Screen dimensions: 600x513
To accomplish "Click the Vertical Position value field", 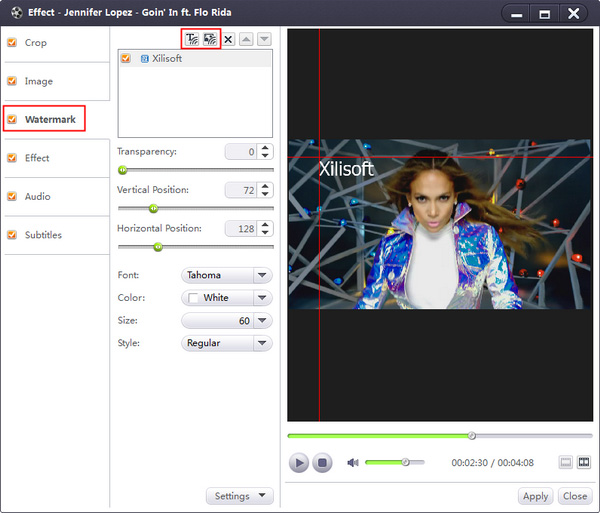I will [x=242, y=190].
